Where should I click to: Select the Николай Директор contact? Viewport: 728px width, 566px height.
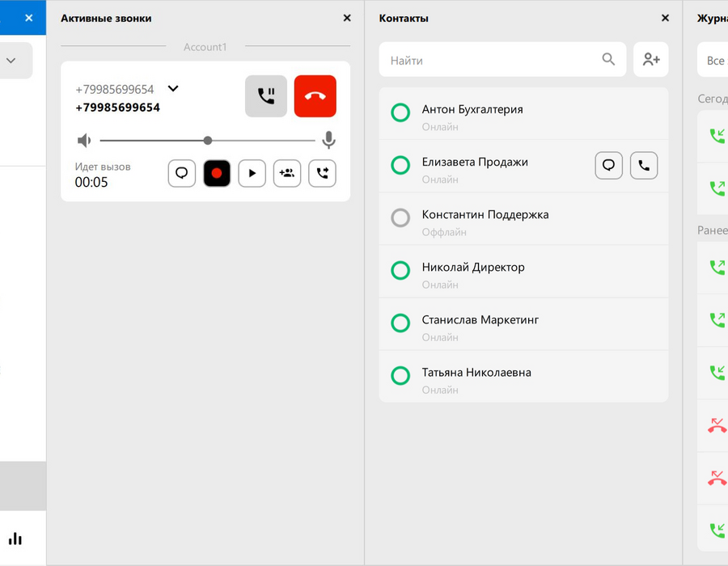point(523,272)
